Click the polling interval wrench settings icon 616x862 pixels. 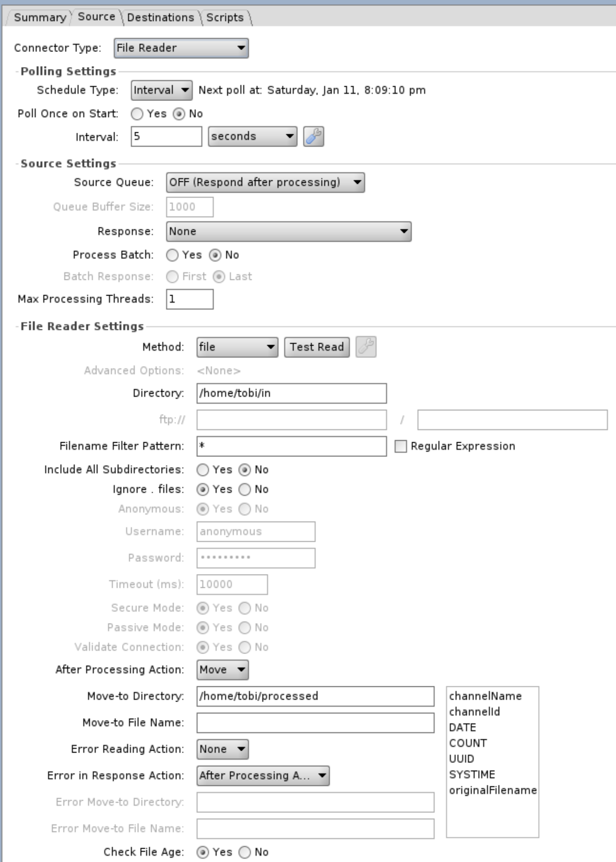pyautogui.click(x=313, y=137)
